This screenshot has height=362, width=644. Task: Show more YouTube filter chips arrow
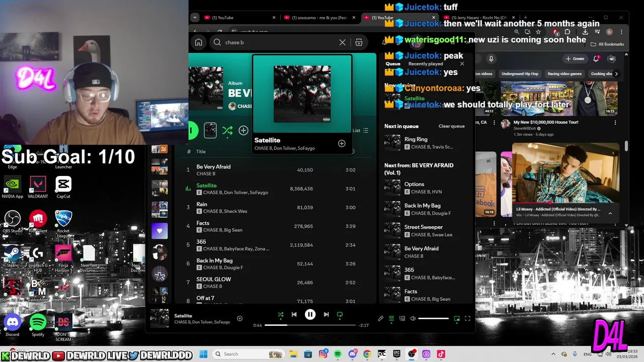pyautogui.click(x=616, y=74)
